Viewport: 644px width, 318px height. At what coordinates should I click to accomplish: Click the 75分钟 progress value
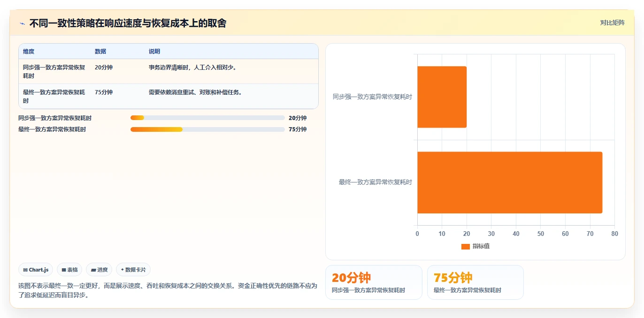click(x=298, y=129)
